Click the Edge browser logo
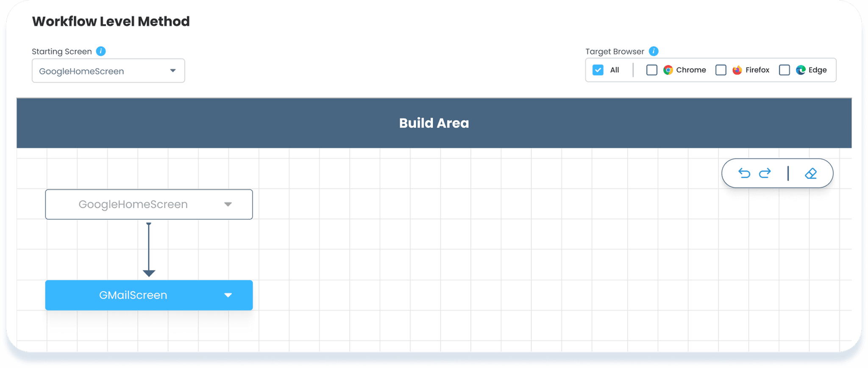The height and width of the screenshot is (368, 868). (x=801, y=70)
